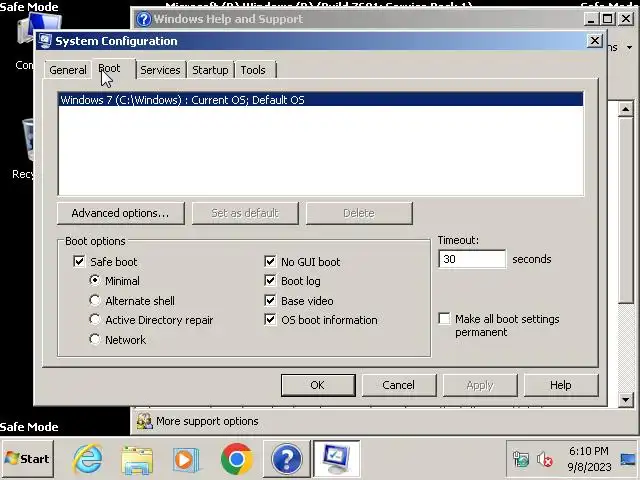
Task: Enable Make all boot settings permanent
Action: point(444,318)
